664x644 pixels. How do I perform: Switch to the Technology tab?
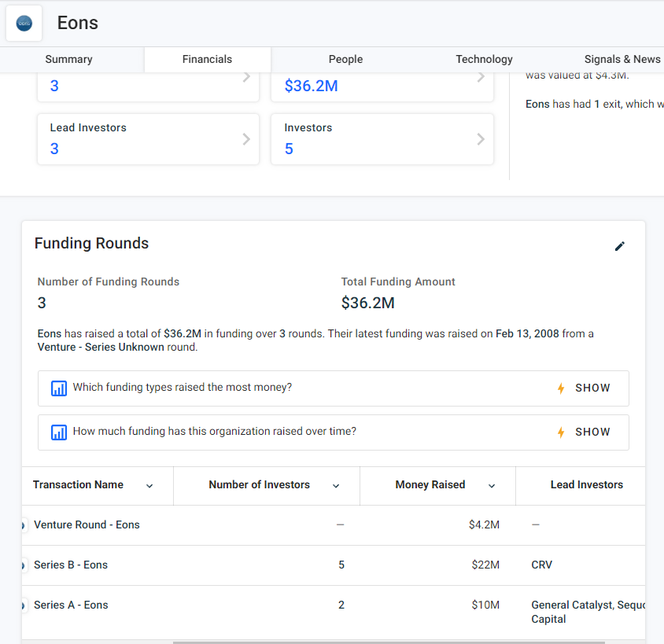(x=484, y=59)
